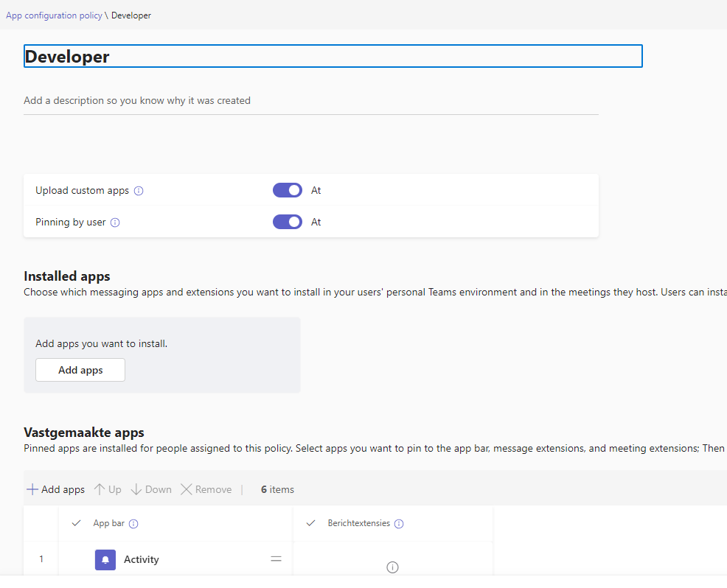Click the info icon in message extensions cell
Image resolution: width=727 pixels, height=588 pixels.
(x=392, y=567)
